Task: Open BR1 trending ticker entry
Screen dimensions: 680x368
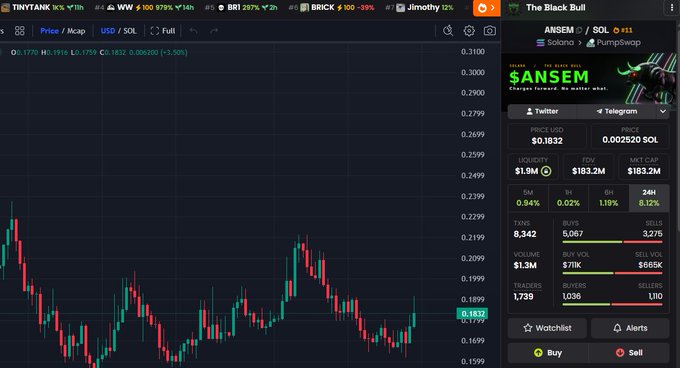Action: 241,7
